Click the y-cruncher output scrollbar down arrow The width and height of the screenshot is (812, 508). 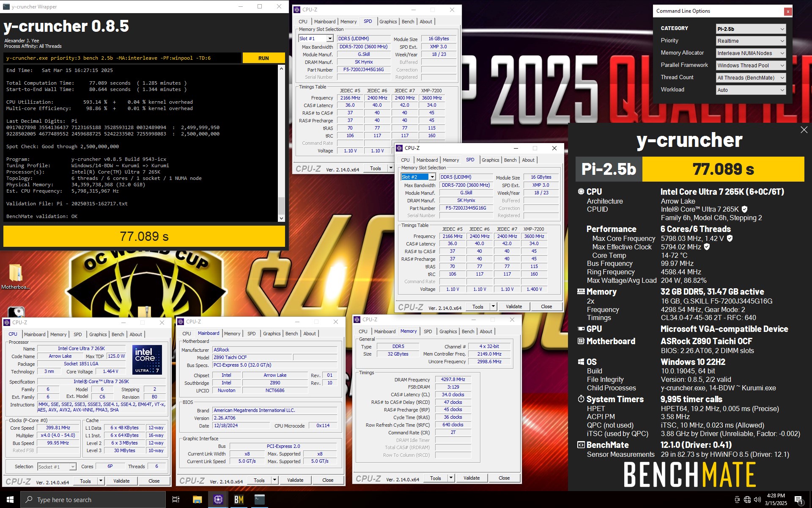(x=281, y=218)
